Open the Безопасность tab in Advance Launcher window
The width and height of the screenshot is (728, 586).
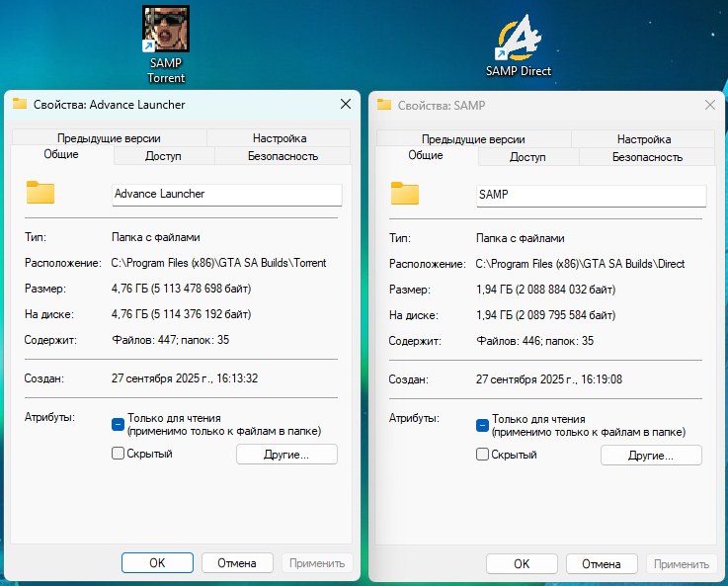click(283, 156)
